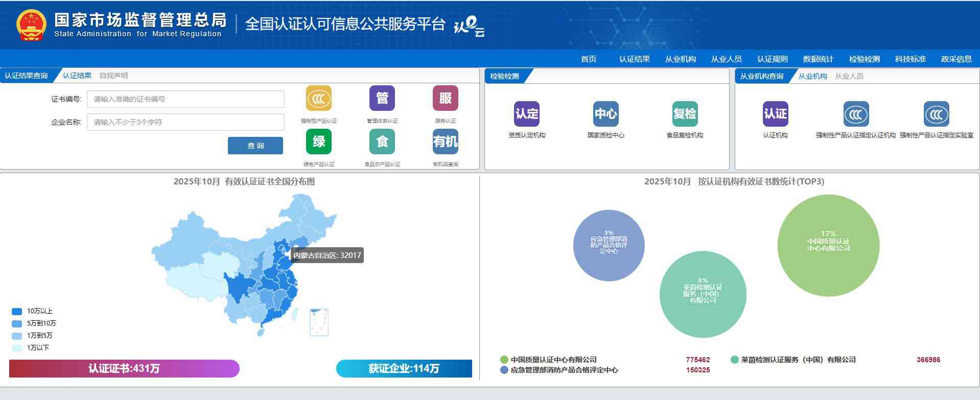
Task: Toggle the 10万以上 map legend swatch
Action: (17, 311)
